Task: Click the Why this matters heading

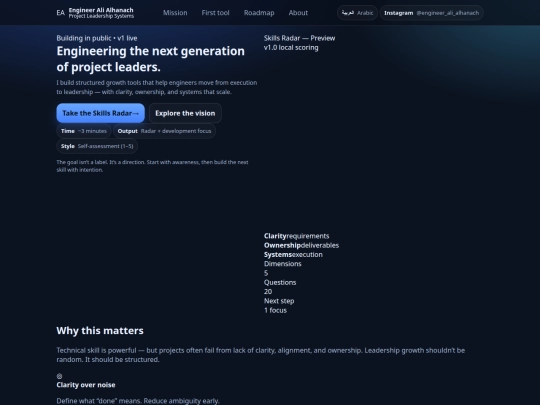Action: click(x=100, y=331)
